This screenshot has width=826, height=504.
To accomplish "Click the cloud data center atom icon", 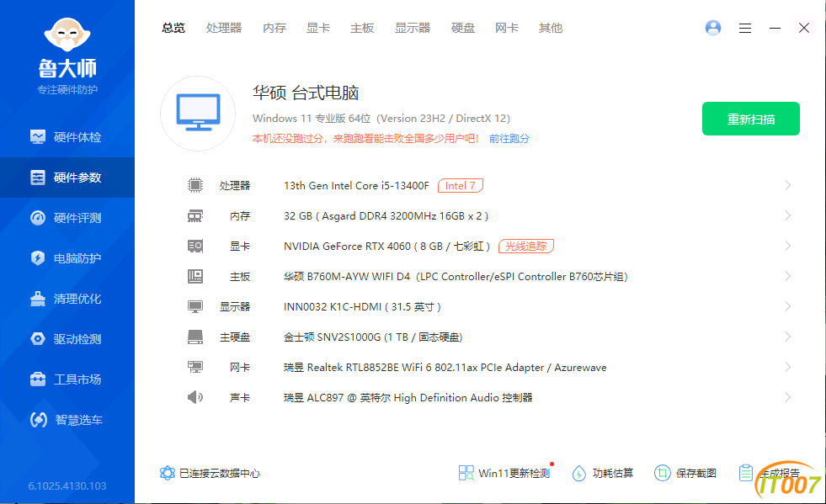I will click(x=167, y=473).
